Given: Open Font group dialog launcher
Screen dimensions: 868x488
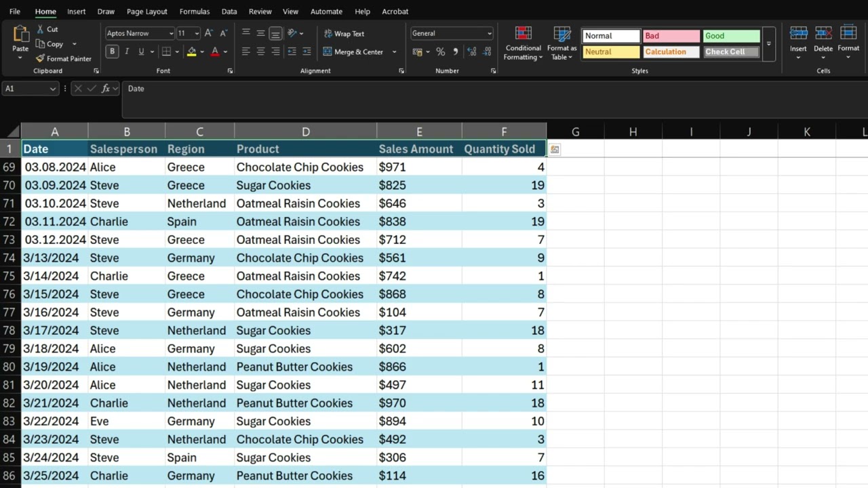Looking at the screenshot, I should 231,71.
